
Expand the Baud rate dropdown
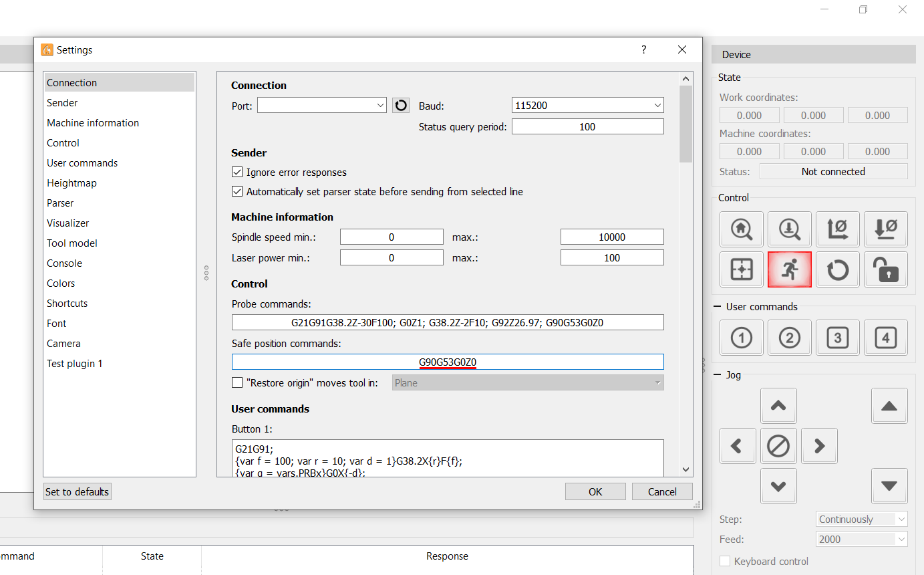[x=587, y=106]
